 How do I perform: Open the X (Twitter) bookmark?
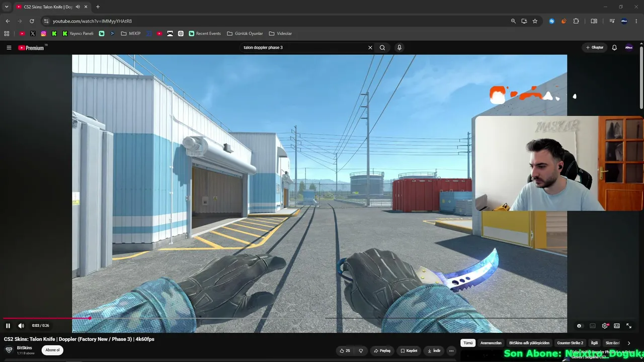[33, 34]
